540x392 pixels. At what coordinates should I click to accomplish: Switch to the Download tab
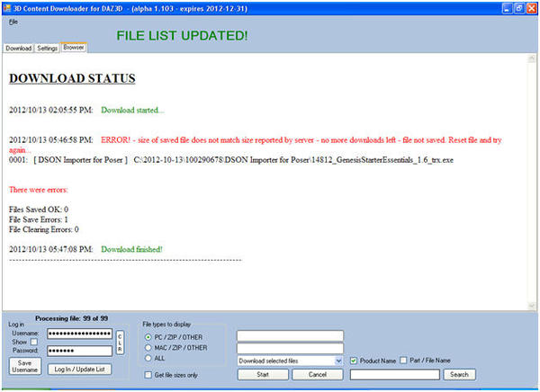[19, 49]
